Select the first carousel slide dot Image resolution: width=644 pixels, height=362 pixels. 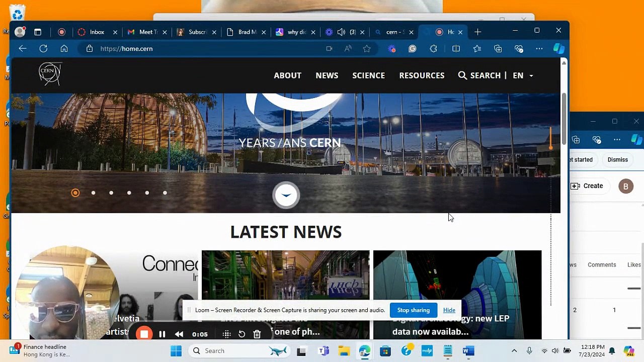click(x=75, y=193)
